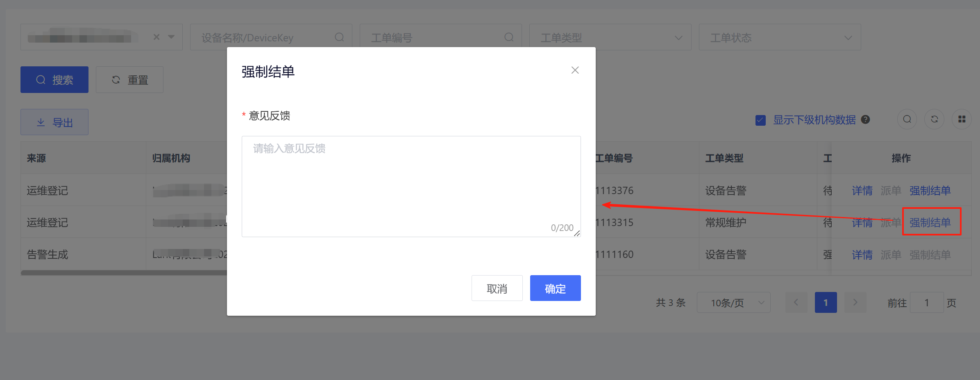The height and width of the screenshot is (380, 980).
Task: Expand the organization selector dropdown arrow
Action: tap(171, 37)
